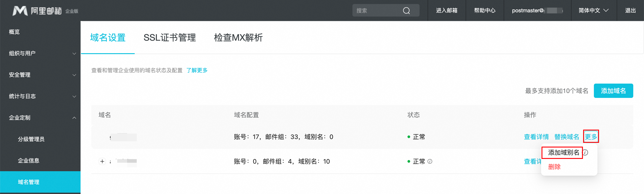This screenshot has height=194, width=644.
Task: Expand the second domain row with plus icon
Action: (102, 161)
